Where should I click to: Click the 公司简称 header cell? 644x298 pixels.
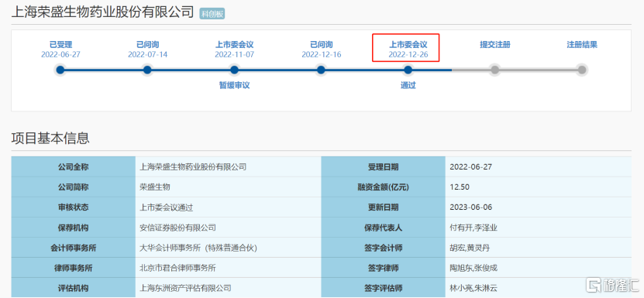[x=73, y=187]
